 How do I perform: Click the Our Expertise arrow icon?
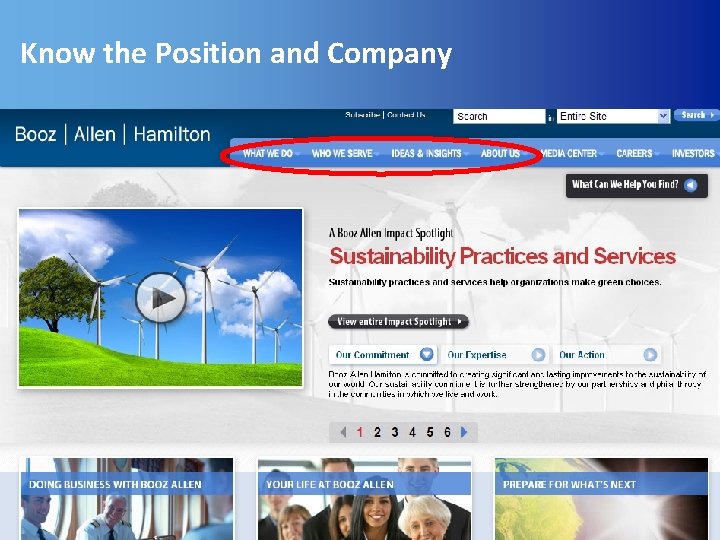pyautogui.click(x=538, y=354)
